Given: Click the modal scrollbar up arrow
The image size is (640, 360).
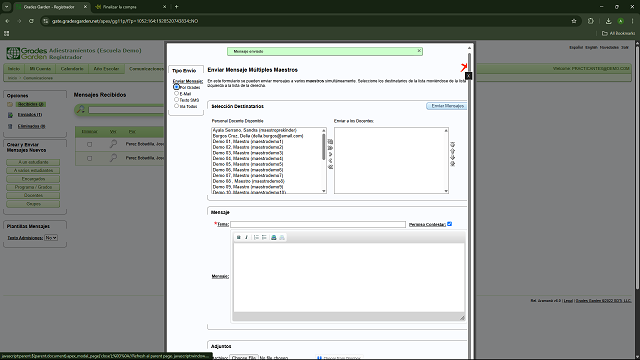Looking at the screenshot, I should pos(469,48).
